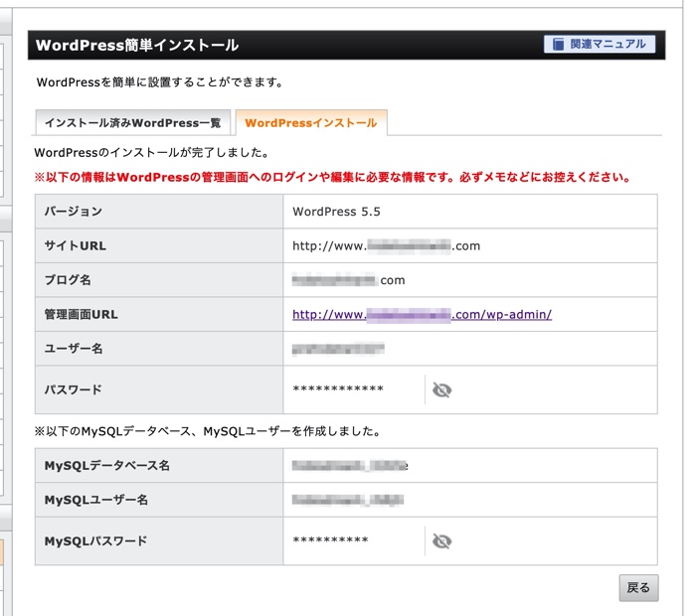Open the 関連マニュアル manual button

(x=600, y=45)
